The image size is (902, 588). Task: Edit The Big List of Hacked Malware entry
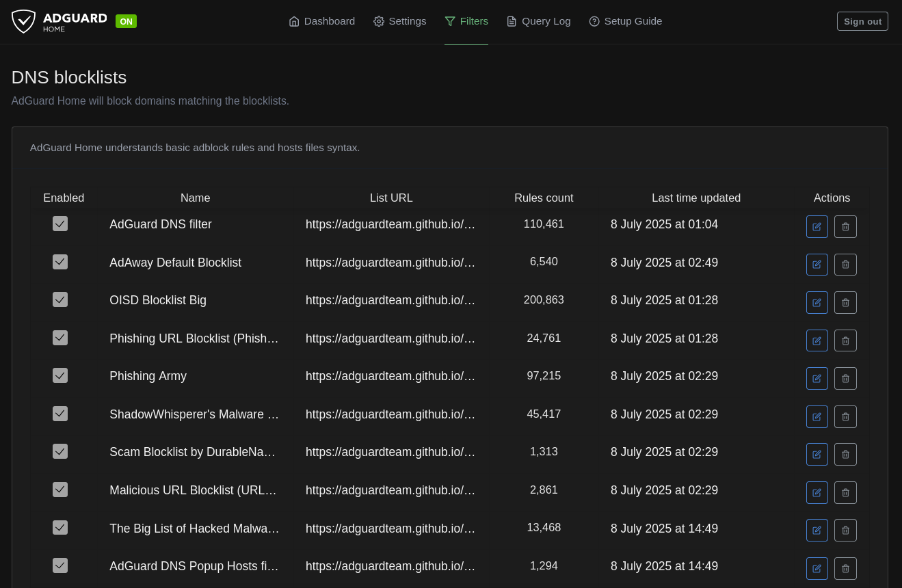coord(817,531)
